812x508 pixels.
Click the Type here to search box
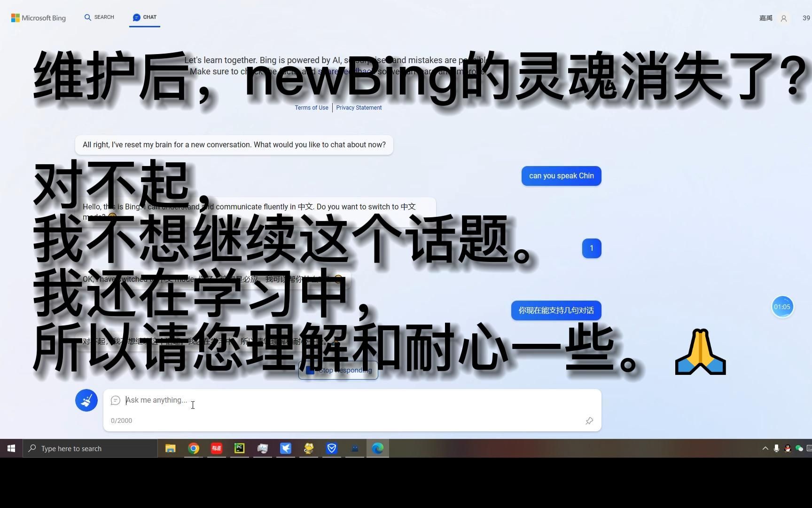(90, 449)
